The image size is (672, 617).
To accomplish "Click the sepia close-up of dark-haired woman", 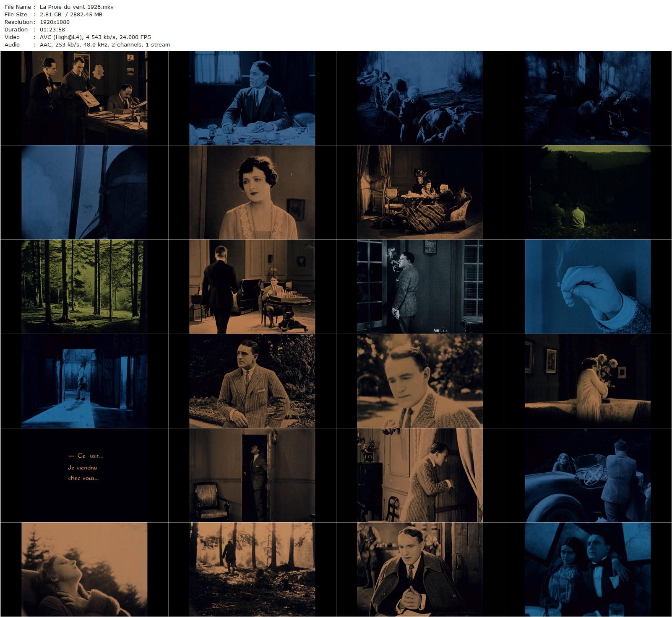I will (252, 192).
